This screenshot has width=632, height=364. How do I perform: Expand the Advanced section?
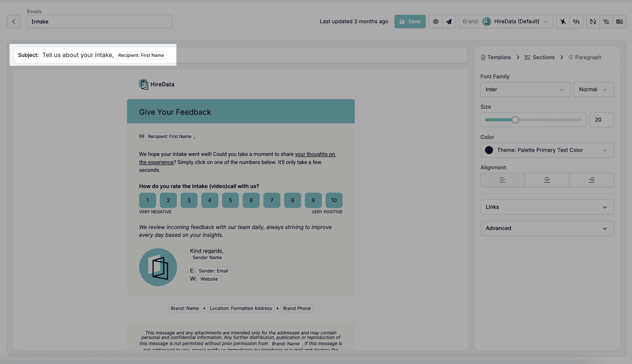tap(547, 228)
